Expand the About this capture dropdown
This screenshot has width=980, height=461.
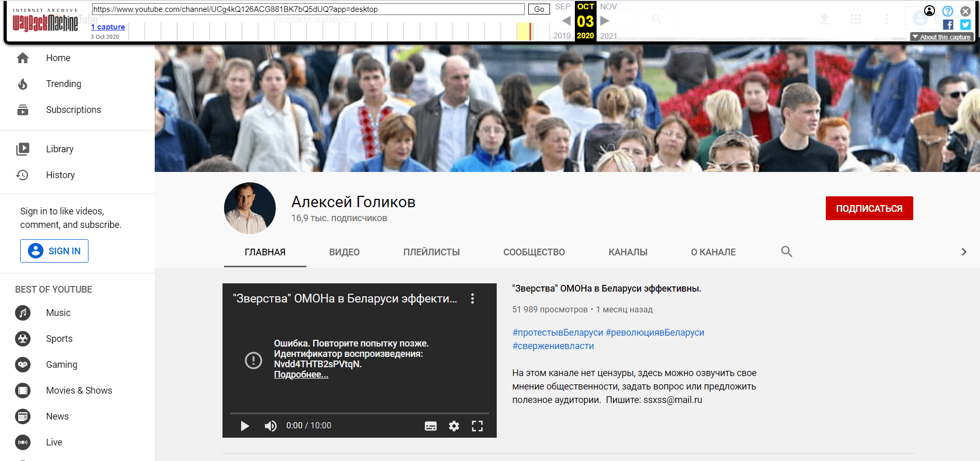point(942,37)
